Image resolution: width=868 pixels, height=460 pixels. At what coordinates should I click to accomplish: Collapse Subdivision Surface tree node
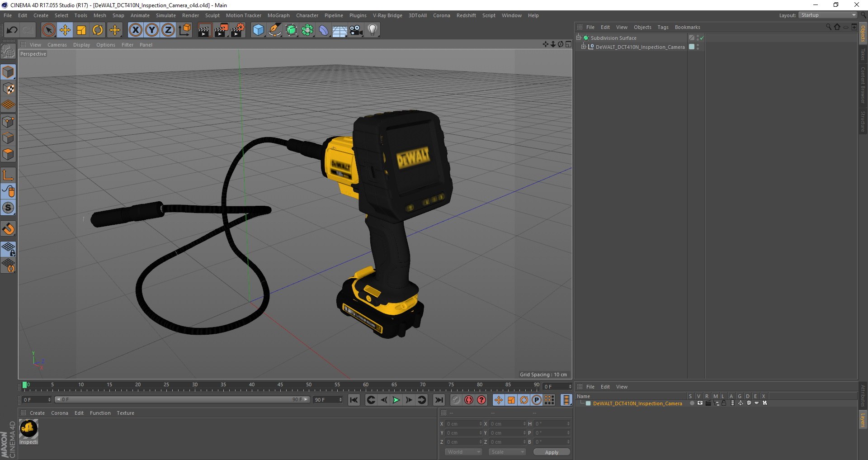pyautogui.click(x=578, y=38)
